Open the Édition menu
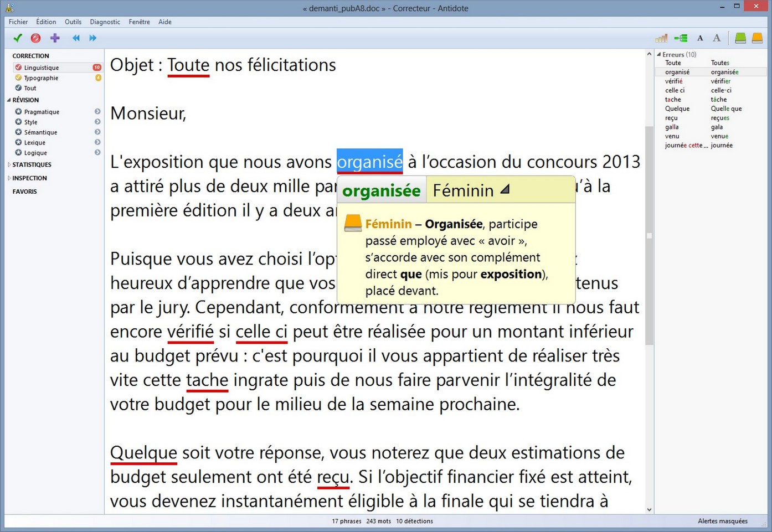The height and width of the screenshot is (532, 772). 46,22
